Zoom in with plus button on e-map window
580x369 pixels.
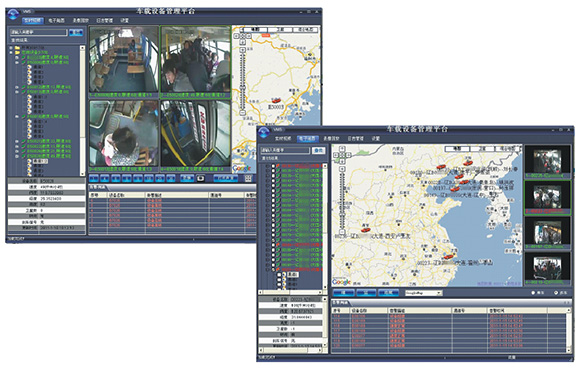pos(343,168)
